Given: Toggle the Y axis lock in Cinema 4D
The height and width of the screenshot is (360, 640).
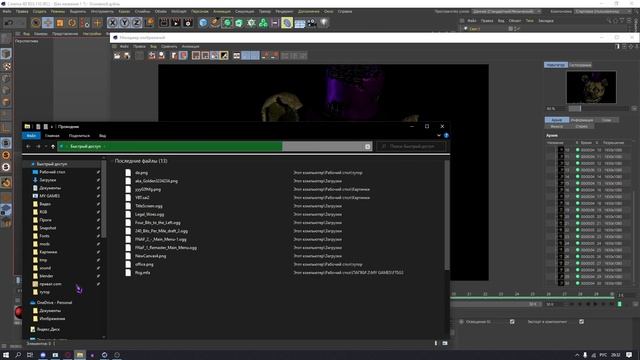Looking at the screenshot, I should click(x=124, y=23).
